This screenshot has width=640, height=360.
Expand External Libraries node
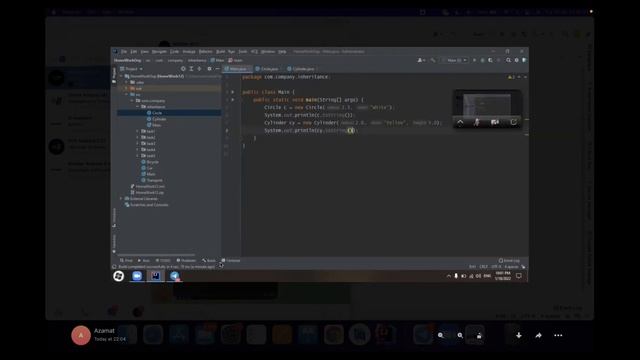pos(121,199)
